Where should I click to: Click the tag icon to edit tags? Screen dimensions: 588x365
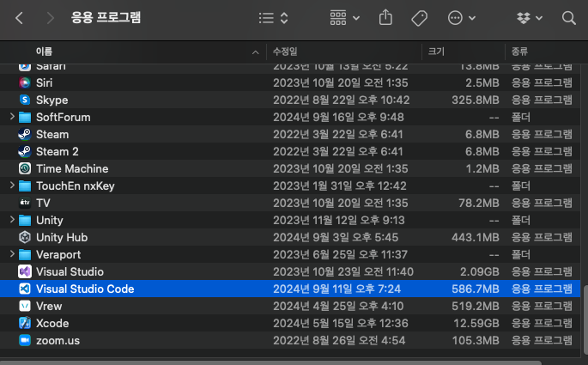coord(419,18)
